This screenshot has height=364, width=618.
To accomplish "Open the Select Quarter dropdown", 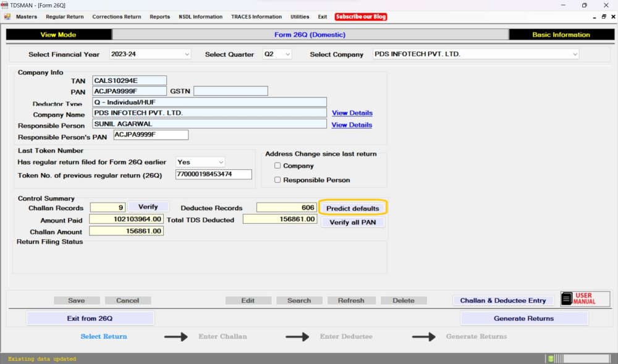I will [277, 54].
